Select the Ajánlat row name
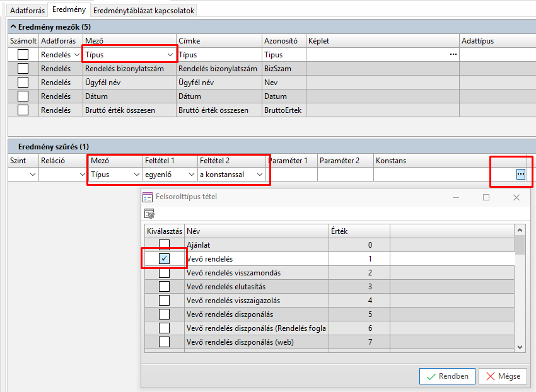This screenshot has height=392, width=536. point(257,245)
